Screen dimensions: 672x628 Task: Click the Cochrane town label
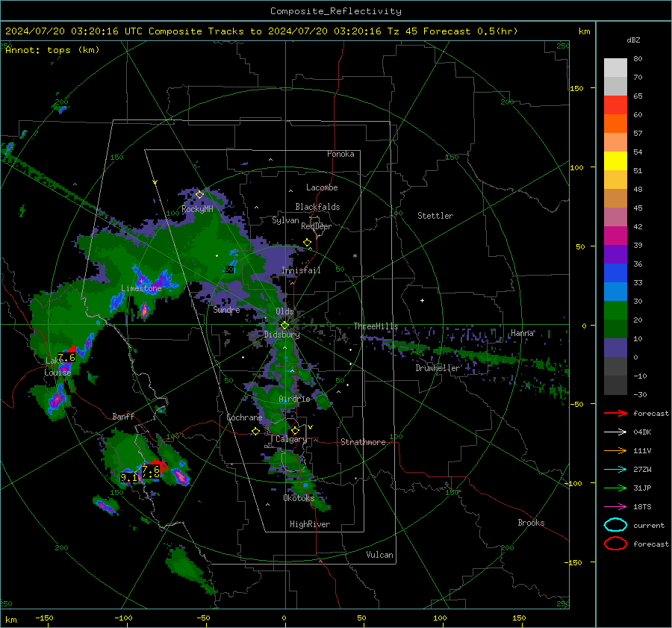pyautogui.click(x=244, y=417)
